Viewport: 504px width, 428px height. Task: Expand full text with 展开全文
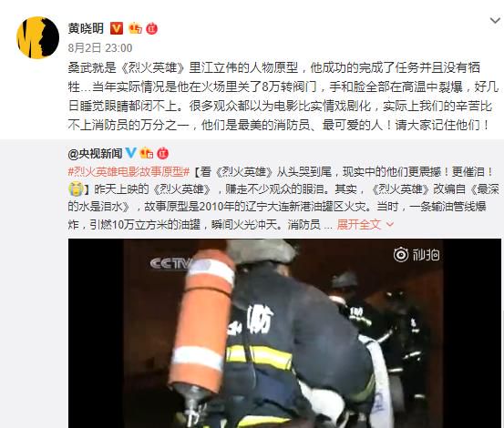(x=359, y=224)
